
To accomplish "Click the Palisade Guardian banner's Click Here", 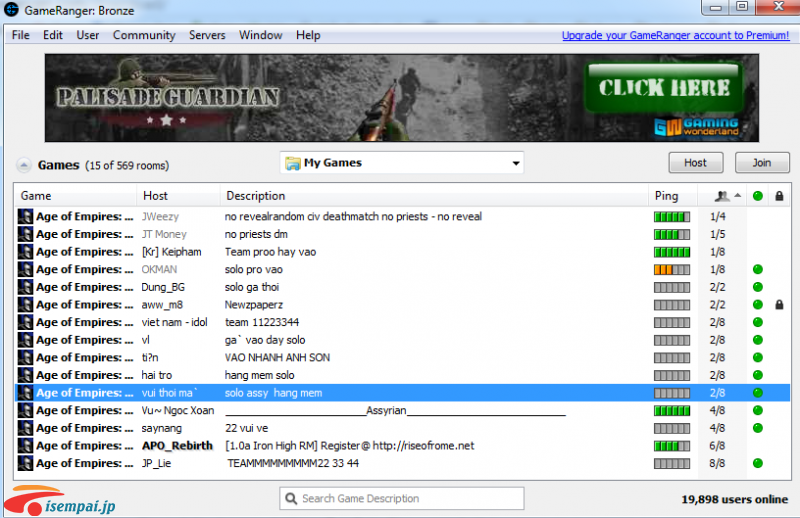I will click(664, 88).
